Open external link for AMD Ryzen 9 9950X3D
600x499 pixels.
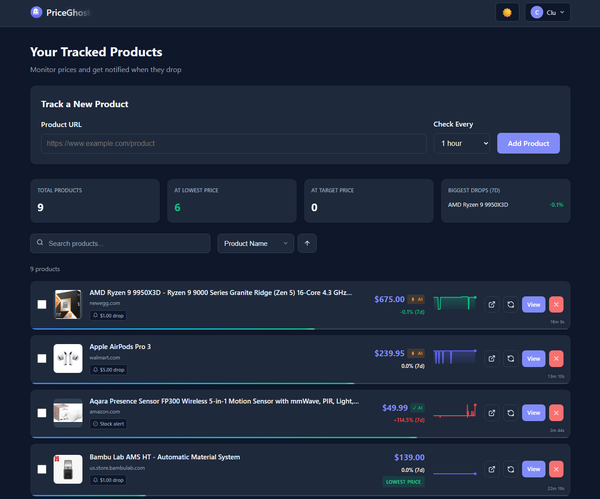(x=492, y=304)
